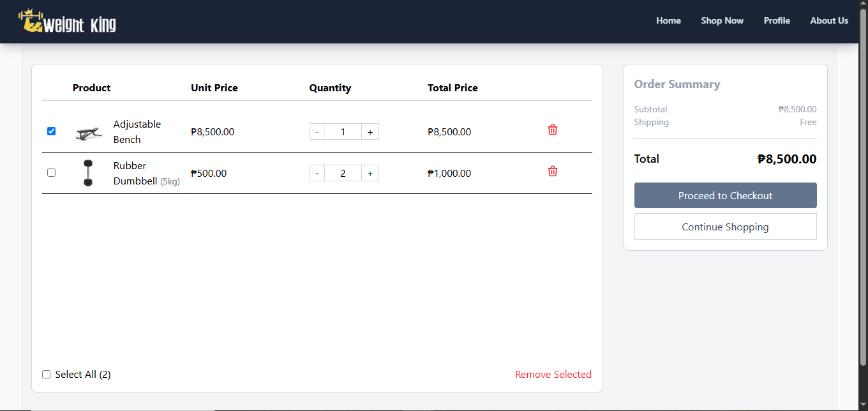The width and height of the screenshot is (868, 411).
Task: Open the Profile page
Action: click(777, 20)
